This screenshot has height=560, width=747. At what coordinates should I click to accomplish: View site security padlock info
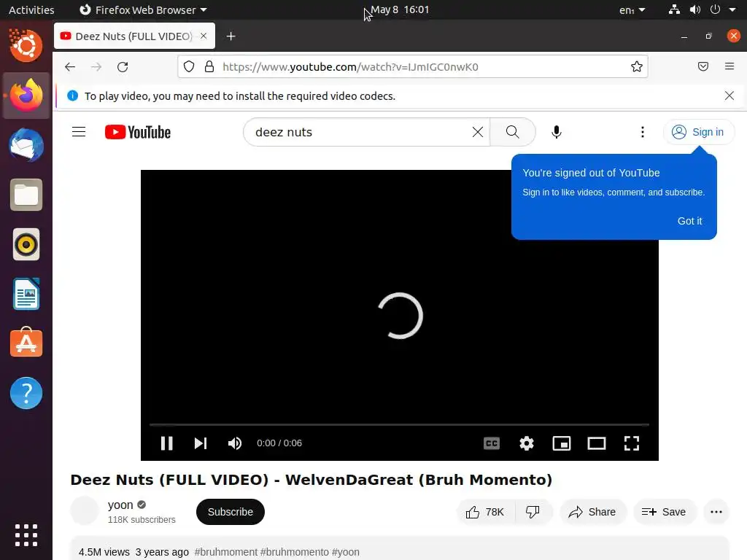pyautogui.click(x=209, y=66)
